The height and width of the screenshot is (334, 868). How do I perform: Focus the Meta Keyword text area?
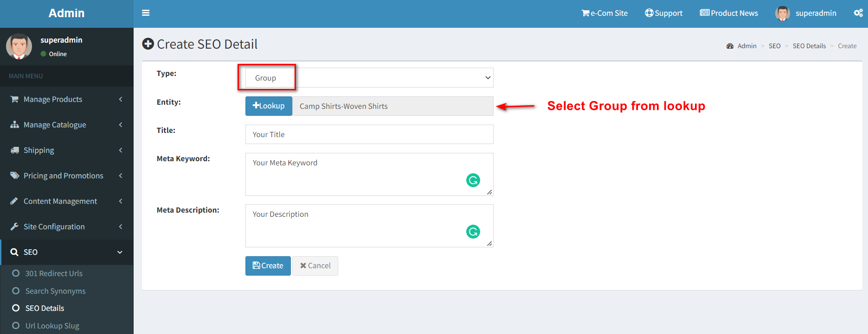tap(369, 174)
